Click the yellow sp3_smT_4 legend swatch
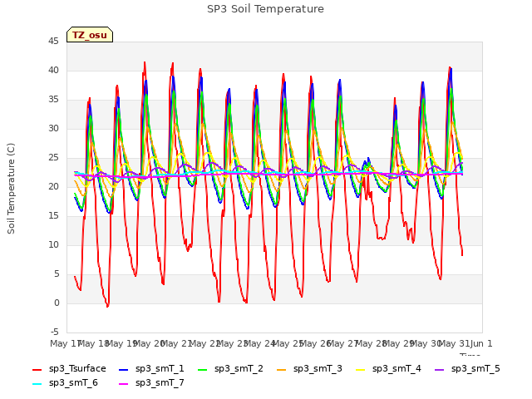Viewport: 532px width, 399px height. point(360,369)
